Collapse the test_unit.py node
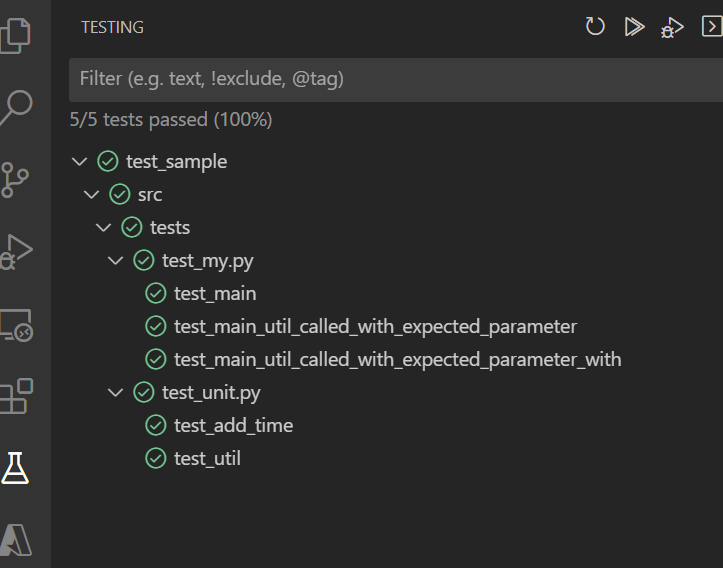This screenshot has height=568, width=723. click(x=116, y=393)
